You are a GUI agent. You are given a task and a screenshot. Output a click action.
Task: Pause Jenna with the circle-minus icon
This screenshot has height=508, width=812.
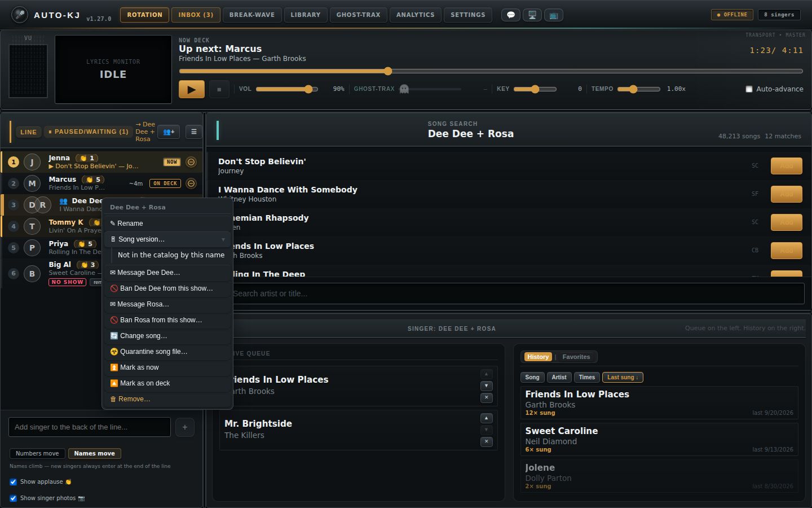pos(191,162)
